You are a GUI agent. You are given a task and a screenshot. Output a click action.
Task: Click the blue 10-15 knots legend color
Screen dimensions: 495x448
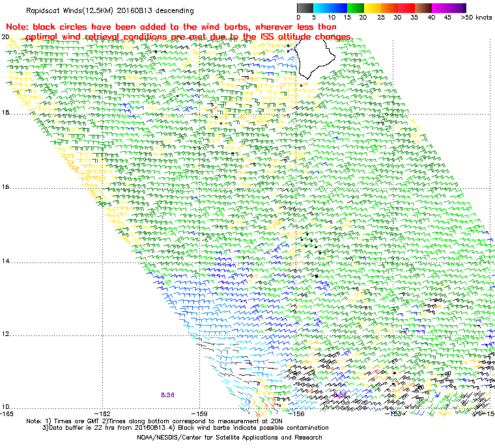[x=339, y=8]
